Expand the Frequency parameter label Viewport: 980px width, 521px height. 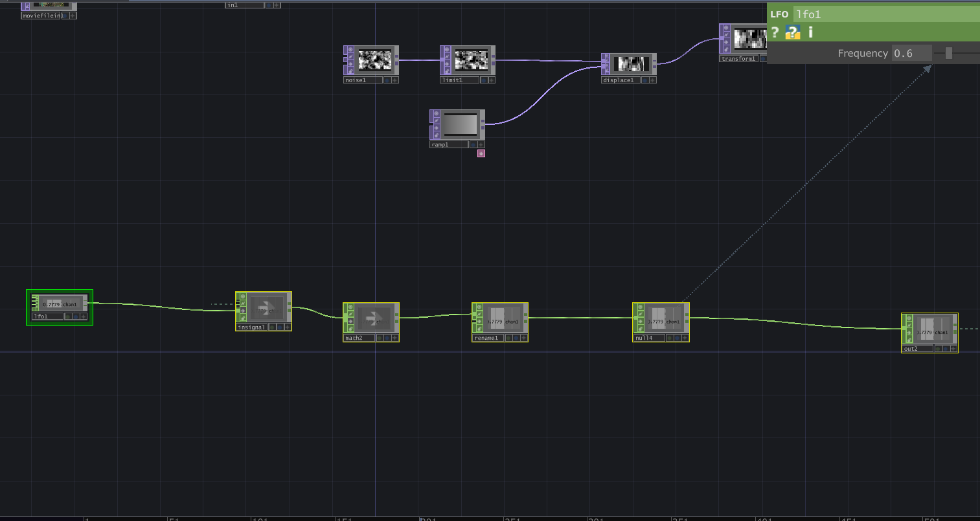[862, 54]
